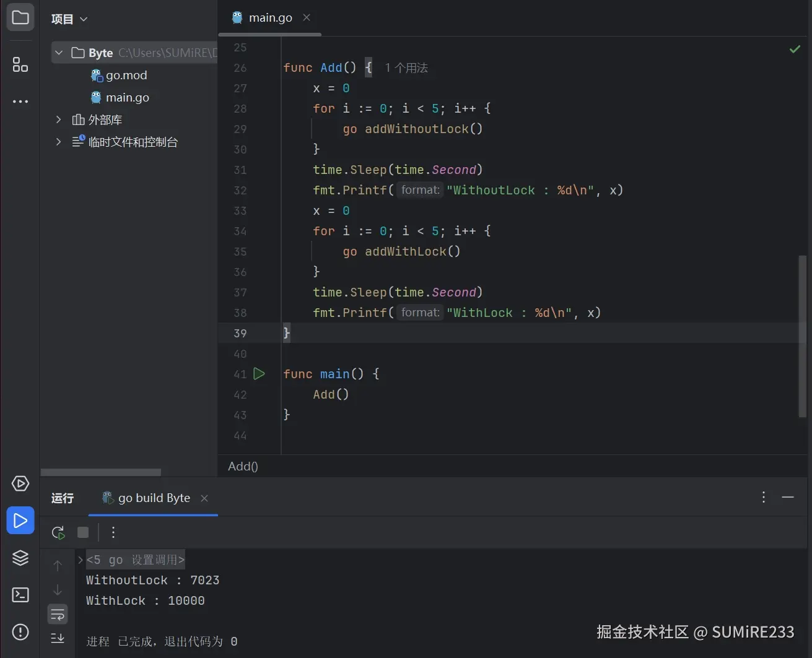
Task: Click the 进程 已完成 exit code line
Action: click(x=162, y=641)
